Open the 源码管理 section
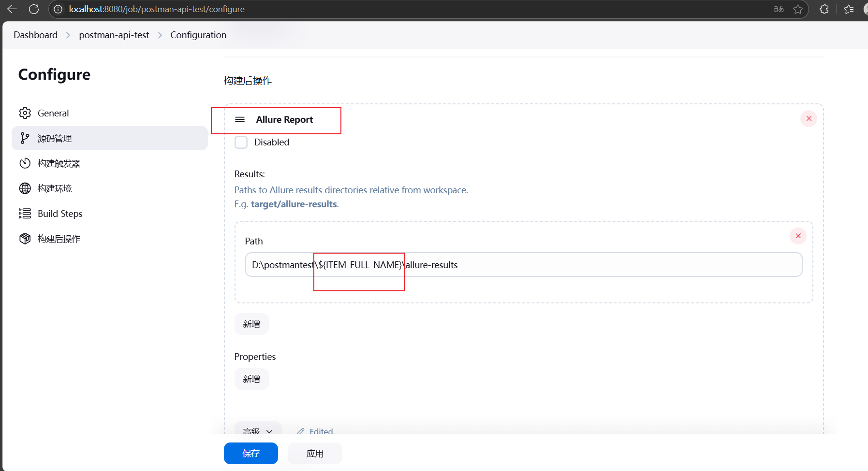 point(110,138)
